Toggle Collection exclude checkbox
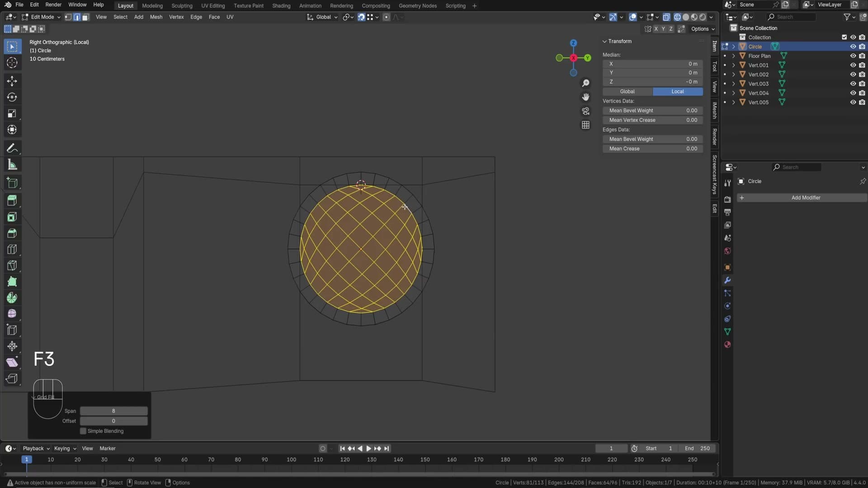Image resolution: width=868 pixels, height=488 pixels. (844, 38)
